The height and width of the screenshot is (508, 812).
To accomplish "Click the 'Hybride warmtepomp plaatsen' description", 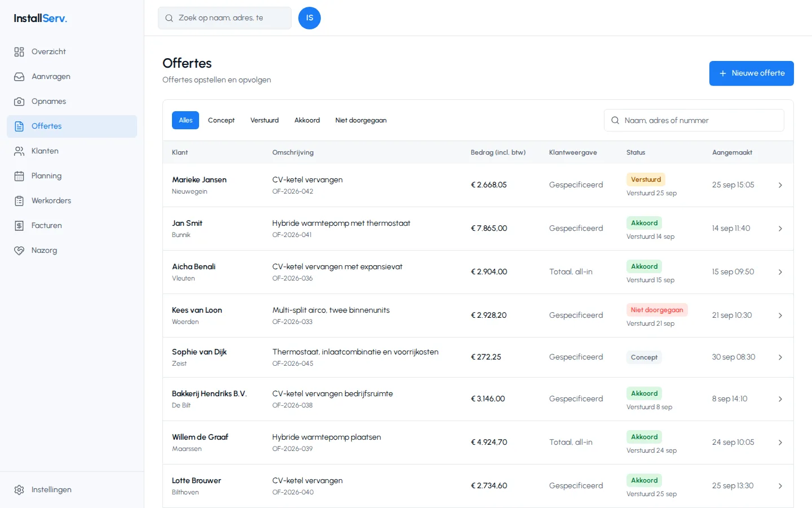I will click(326, 437).
